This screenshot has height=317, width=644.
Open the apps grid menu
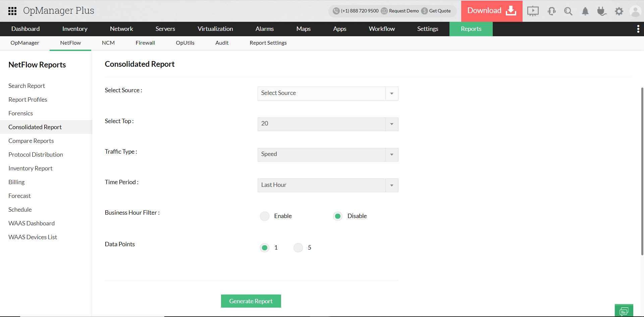point(12,11)
